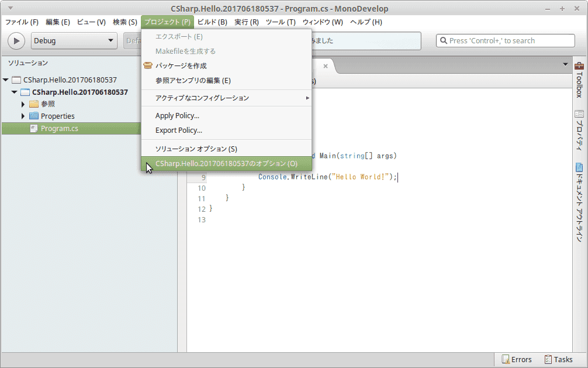
Task: Open the Debug configuration dropdown
Action: point(74,40)
